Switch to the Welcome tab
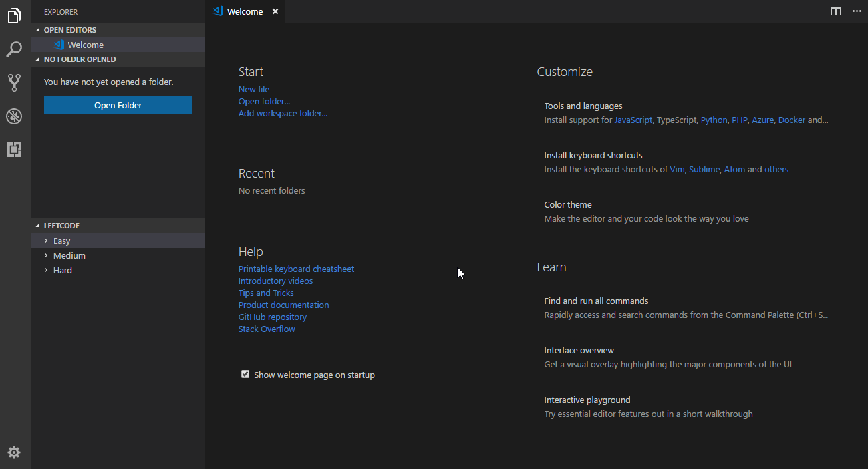Image resolution: width=868 pixels, height=469 pixels. (245, 11)
